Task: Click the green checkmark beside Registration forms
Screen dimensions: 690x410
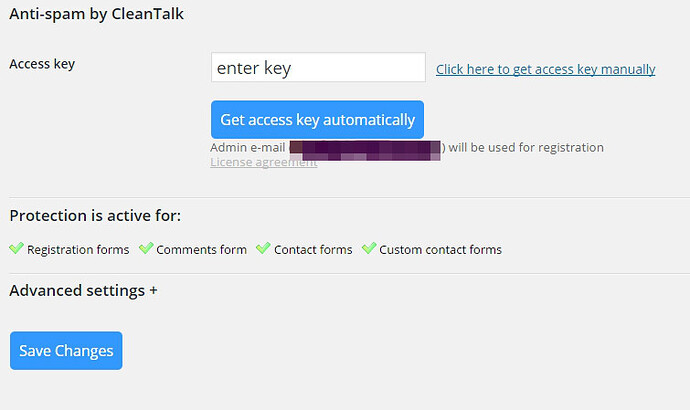Action: [x=16, y=248]
